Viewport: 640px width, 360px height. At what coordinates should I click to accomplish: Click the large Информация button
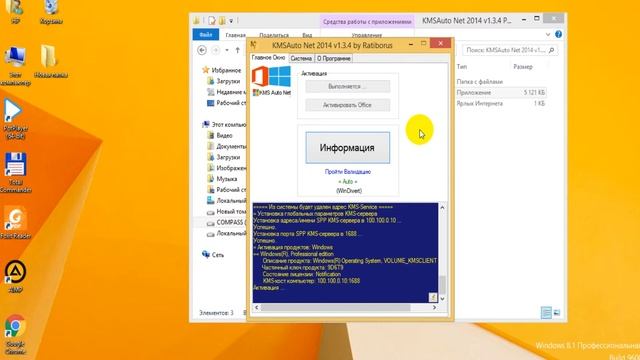[x=348, y=147]
